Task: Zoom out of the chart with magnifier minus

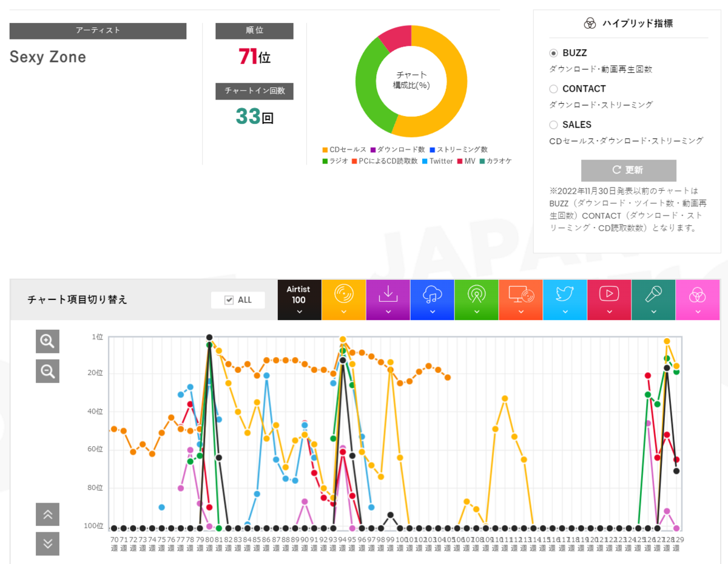Action: (x=47, y=370)
